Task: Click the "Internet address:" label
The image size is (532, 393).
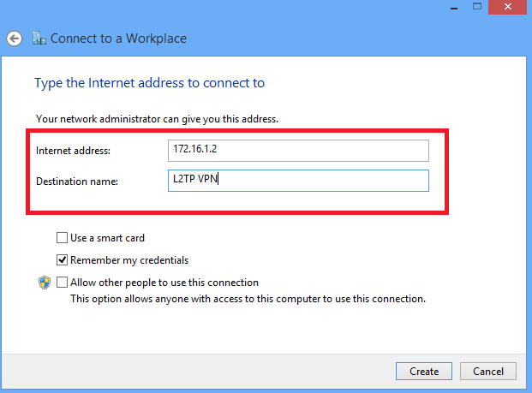Action: [x=74, y=151]
